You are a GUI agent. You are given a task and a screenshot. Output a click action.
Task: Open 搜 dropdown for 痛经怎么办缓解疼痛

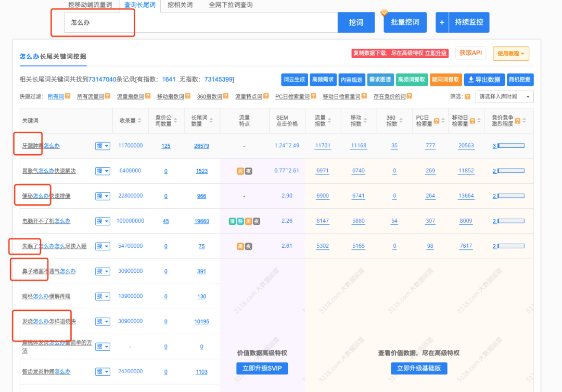point(103,297)
